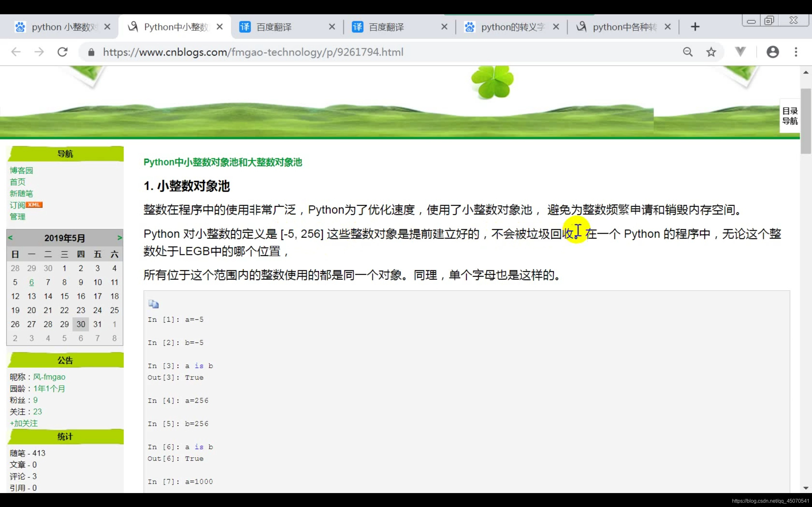Go to the previous month in the calendar
This screenshot has width=812, height=507.
click(x=10, y=238)
